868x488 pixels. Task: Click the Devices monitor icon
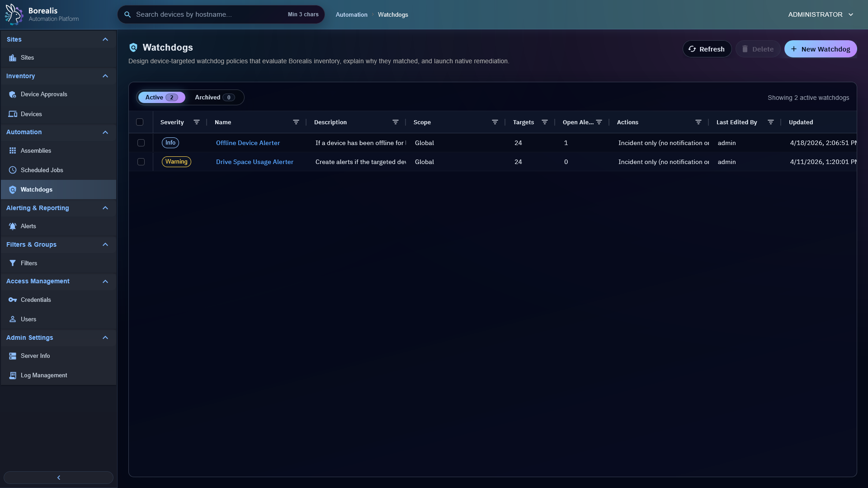click(x=13, y=114)
